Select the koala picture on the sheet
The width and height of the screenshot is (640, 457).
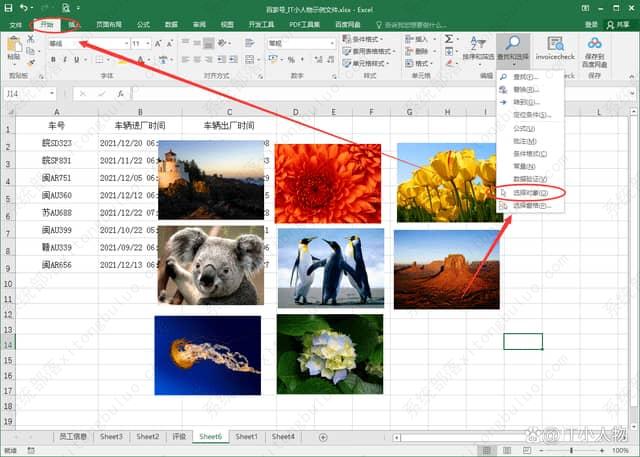coord(211,264)
